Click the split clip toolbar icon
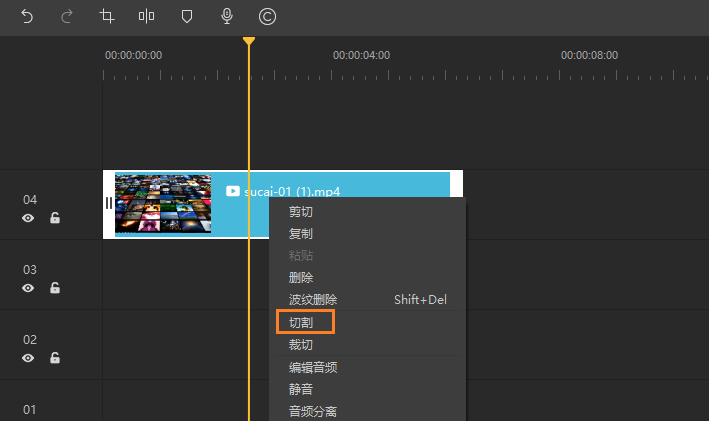 tap(147, 17)
